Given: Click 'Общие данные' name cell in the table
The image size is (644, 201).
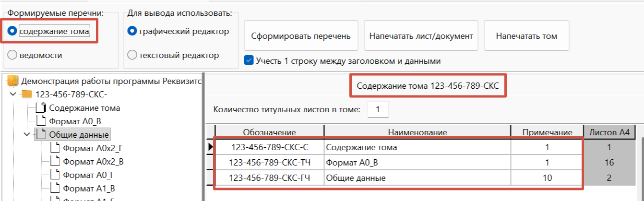Looking at the screenshot, I should coord(417,178).
